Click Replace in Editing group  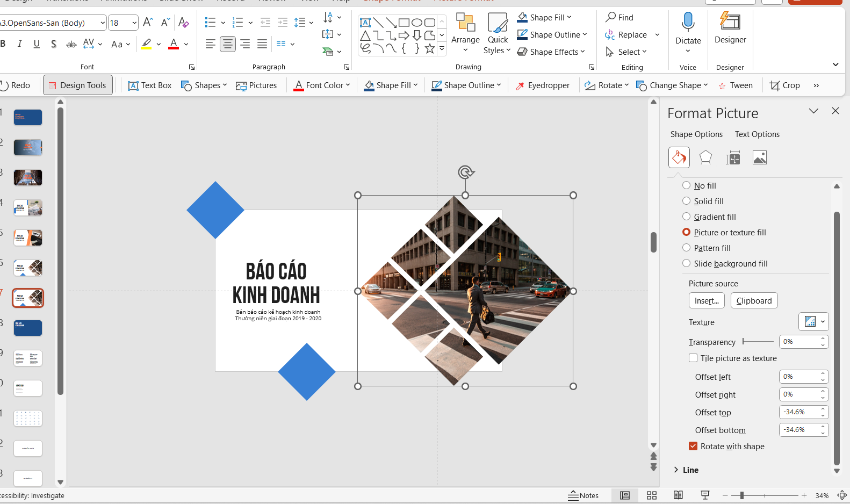pyautogui.click(x=626, y=34)
